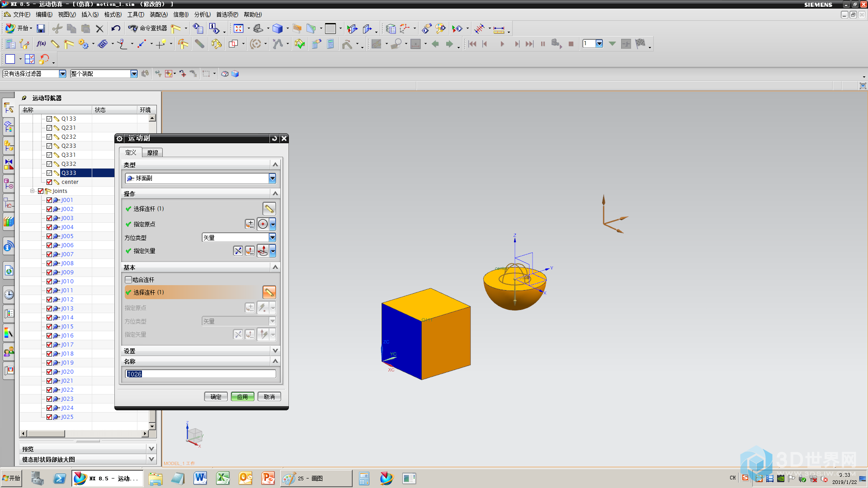The image size is (868, 488).
Task: Click the shaded cube render style icon
Action: (277, 28)
